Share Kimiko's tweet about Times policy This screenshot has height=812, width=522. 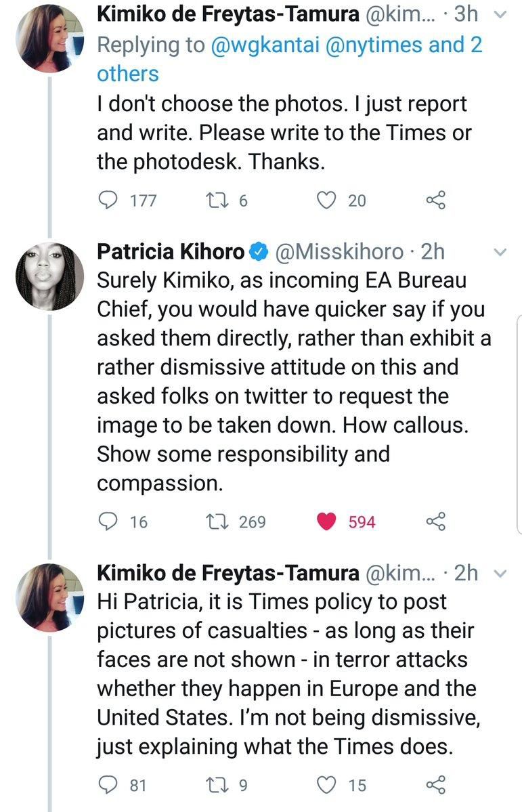coord(435,786)
